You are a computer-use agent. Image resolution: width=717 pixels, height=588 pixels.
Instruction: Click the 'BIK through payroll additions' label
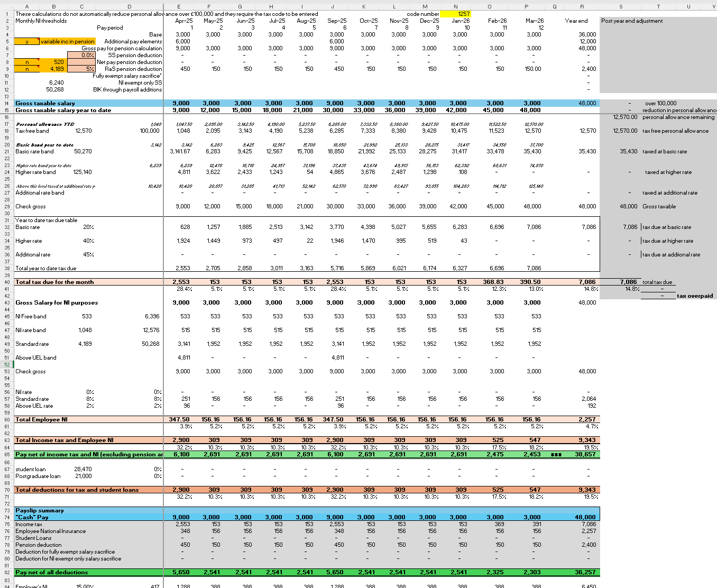(x=127, y=89)
